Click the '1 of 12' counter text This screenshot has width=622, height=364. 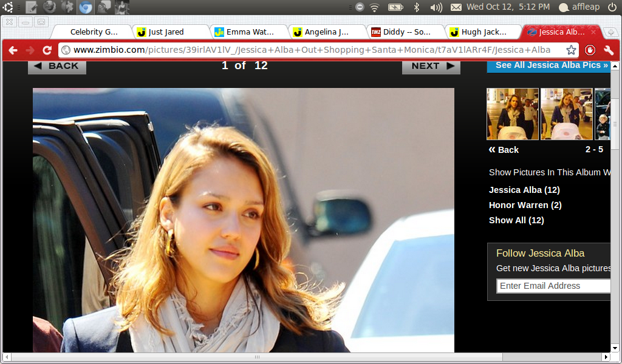(244, 66)
